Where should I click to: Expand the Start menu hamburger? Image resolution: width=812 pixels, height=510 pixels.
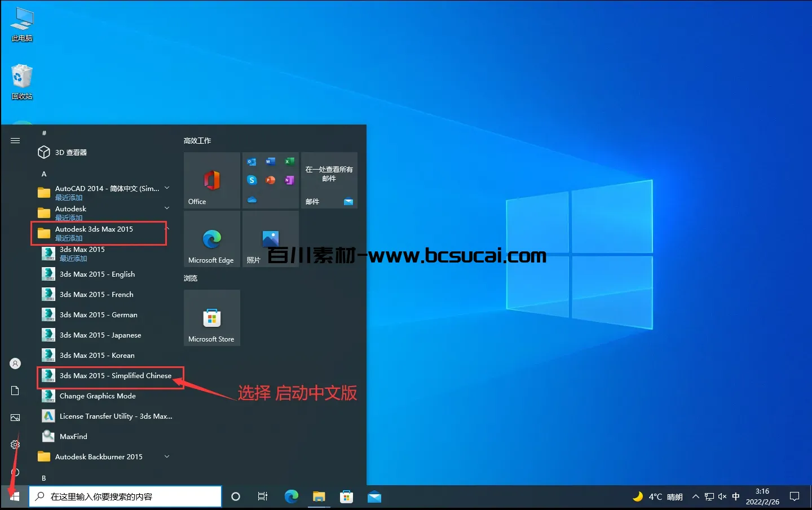15,140
